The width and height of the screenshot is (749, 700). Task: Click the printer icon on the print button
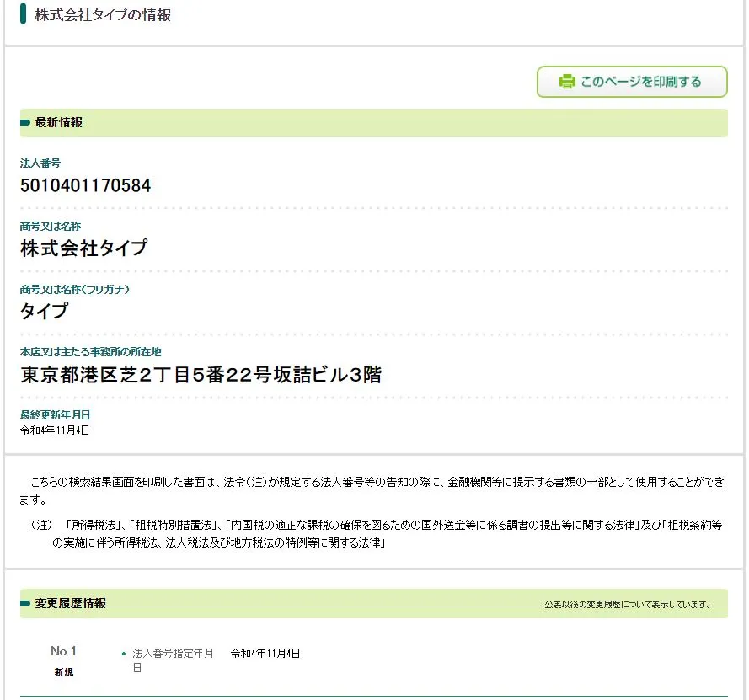coord(567,82)
